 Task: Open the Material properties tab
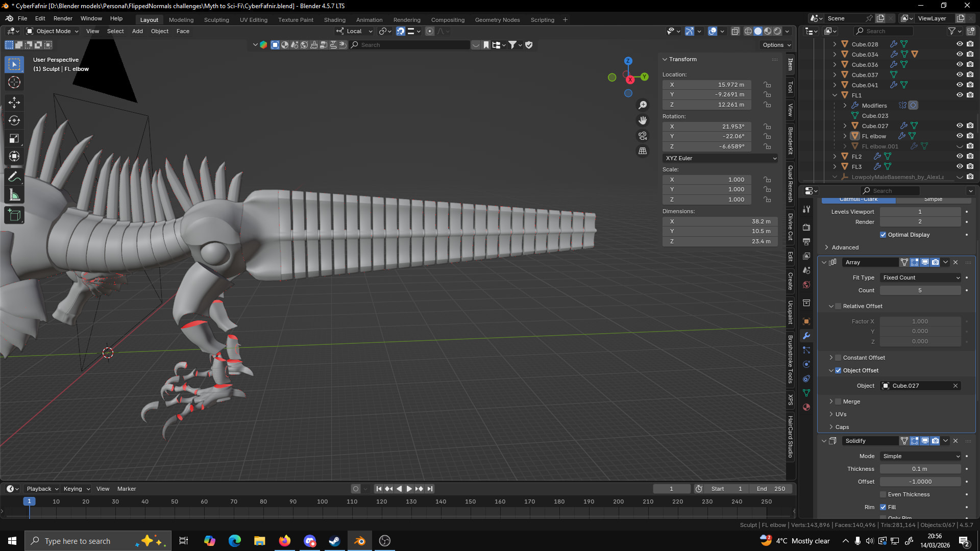click(806, 407)
